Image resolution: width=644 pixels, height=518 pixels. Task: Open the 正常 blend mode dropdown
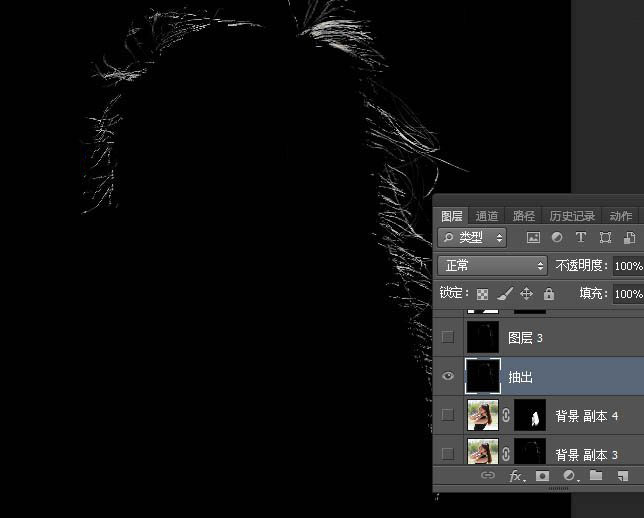click(x=493, y=266)
